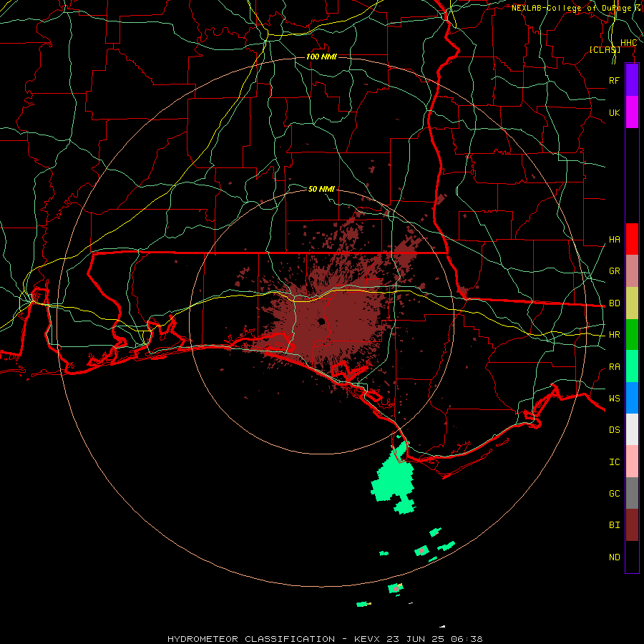Select the pinkish GR legend swatch
The image size is (644, 644).
point(632,271)
